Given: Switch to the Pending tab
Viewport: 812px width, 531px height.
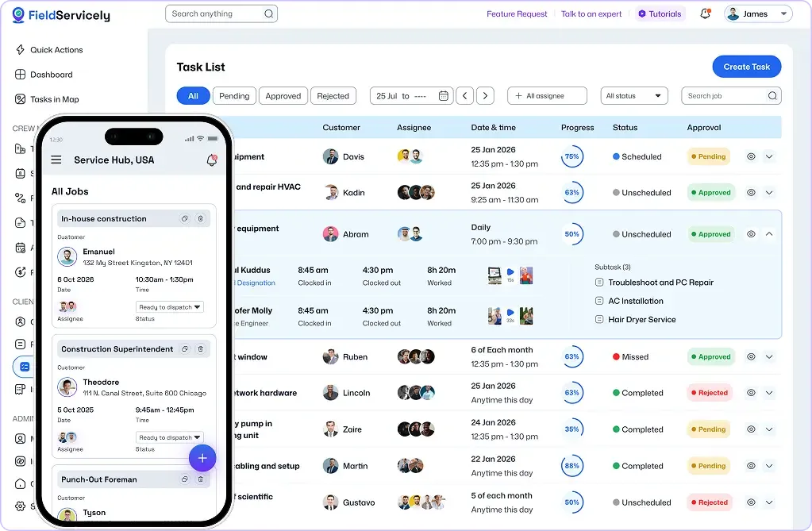Looking at the screenshot, I should (x=234, y=95).
